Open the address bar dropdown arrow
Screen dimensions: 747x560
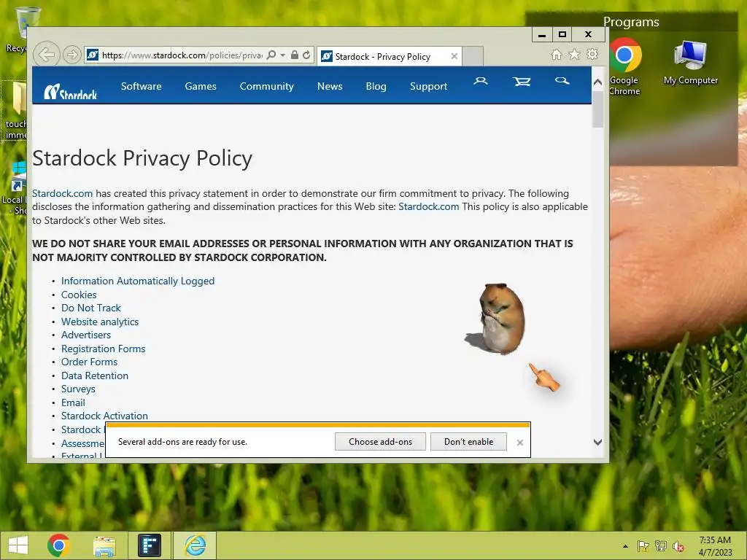coord(282,55)
